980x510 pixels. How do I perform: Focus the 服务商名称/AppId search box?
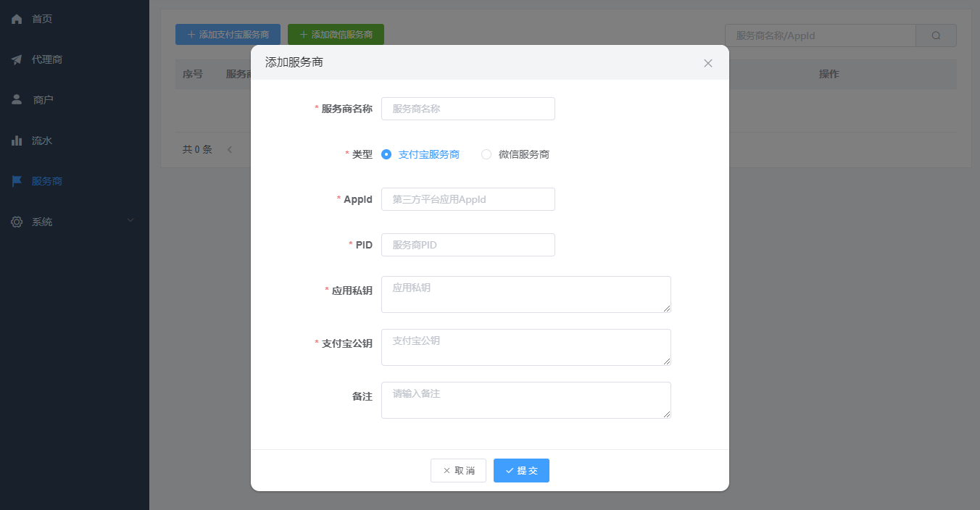(x=819, y=35)
